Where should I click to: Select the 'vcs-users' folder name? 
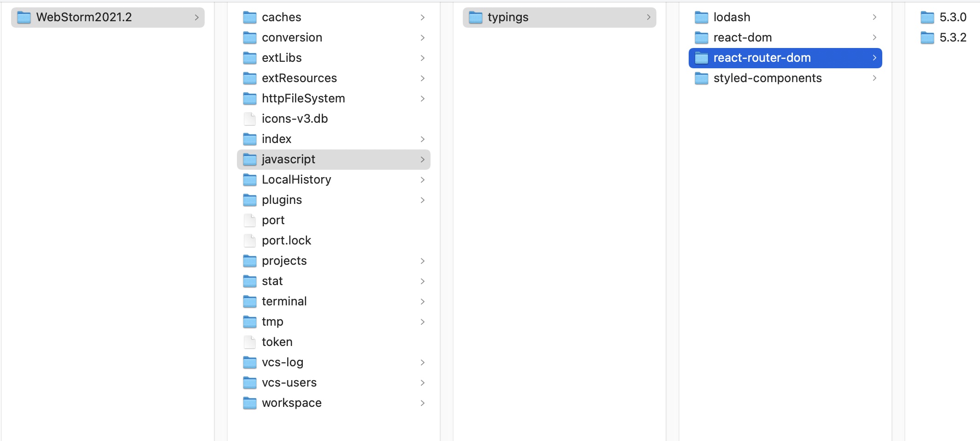click(x=289, y=383)
